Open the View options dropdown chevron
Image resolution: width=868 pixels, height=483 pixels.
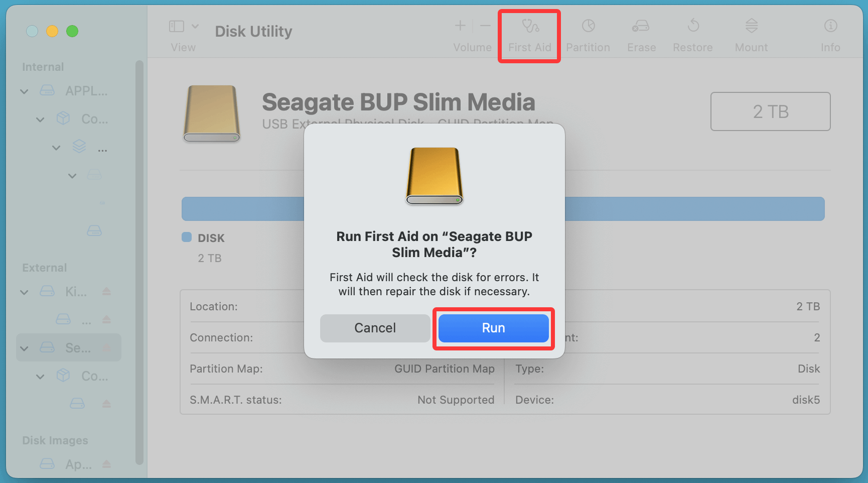[195, 25]
